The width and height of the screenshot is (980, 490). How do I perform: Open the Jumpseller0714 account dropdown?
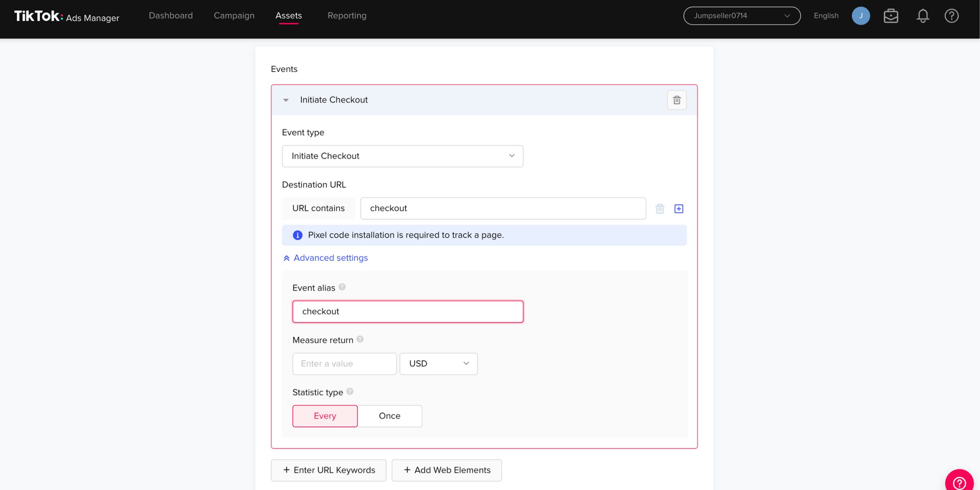point(742,16)
